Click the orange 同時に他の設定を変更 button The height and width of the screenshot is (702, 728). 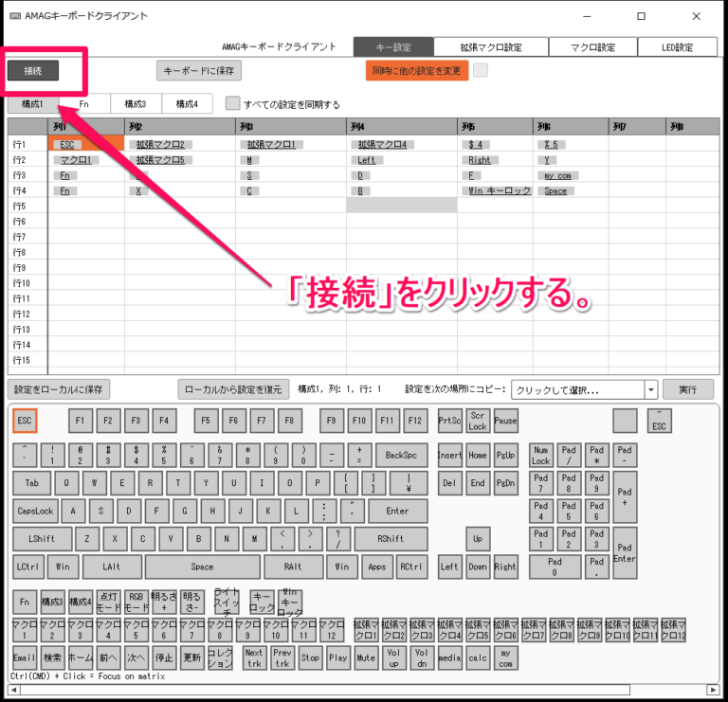click(417, 70)
